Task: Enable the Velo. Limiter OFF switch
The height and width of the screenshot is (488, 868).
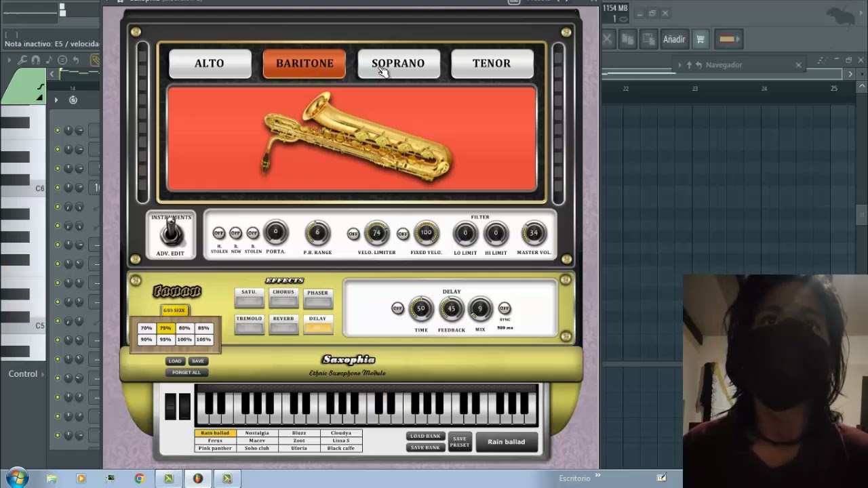Action: coord(353,234)
